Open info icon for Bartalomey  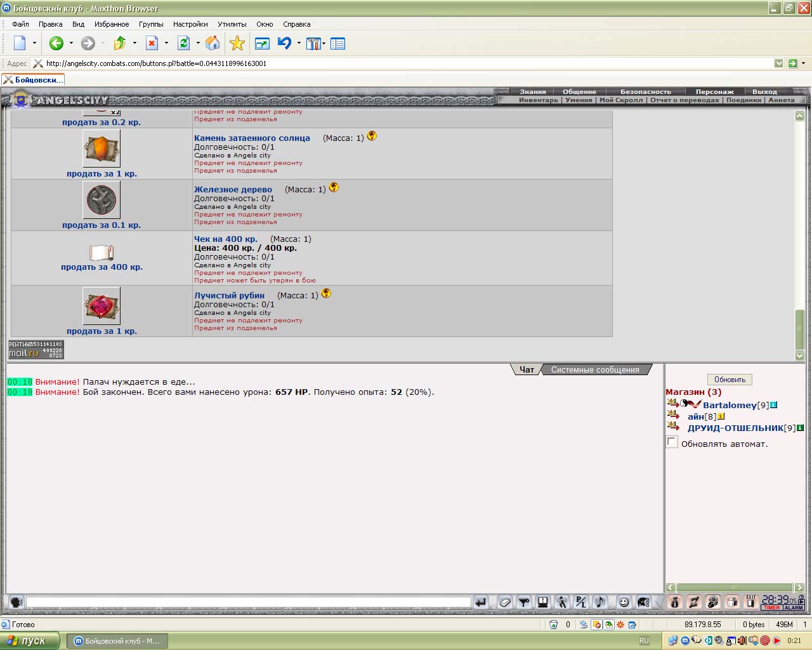click(774, 405)
